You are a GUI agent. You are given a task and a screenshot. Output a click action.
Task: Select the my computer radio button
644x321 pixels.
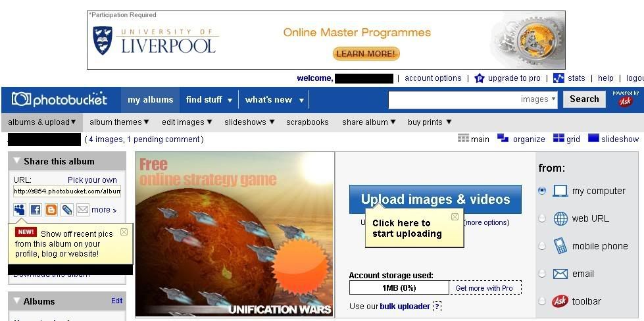click(542, 191)
